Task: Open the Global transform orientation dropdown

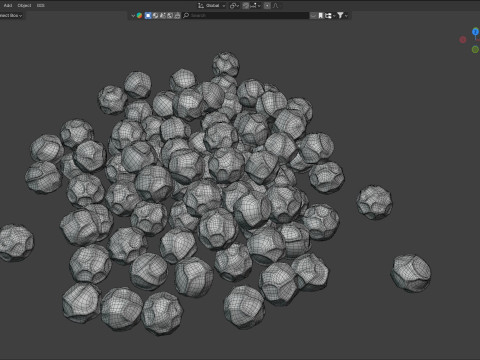Action: (212, 6)
